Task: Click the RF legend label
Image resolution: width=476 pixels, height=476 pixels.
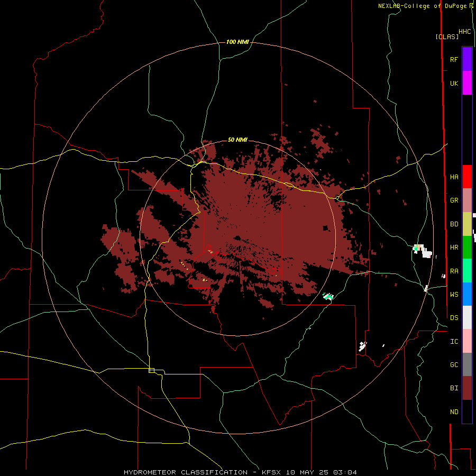Action: pyautogui.click(x=454, y=59)
